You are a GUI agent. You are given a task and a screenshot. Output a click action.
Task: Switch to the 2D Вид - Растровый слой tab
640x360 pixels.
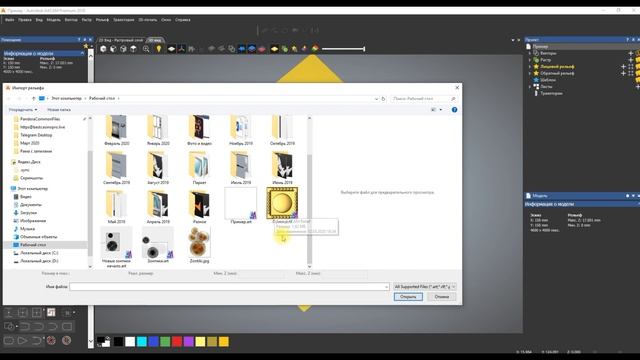pos(121,40)
